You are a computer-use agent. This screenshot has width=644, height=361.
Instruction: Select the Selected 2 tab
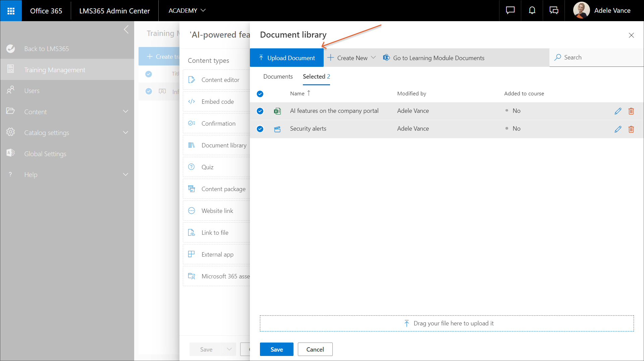pyautogui.click(x=316, y=77)
